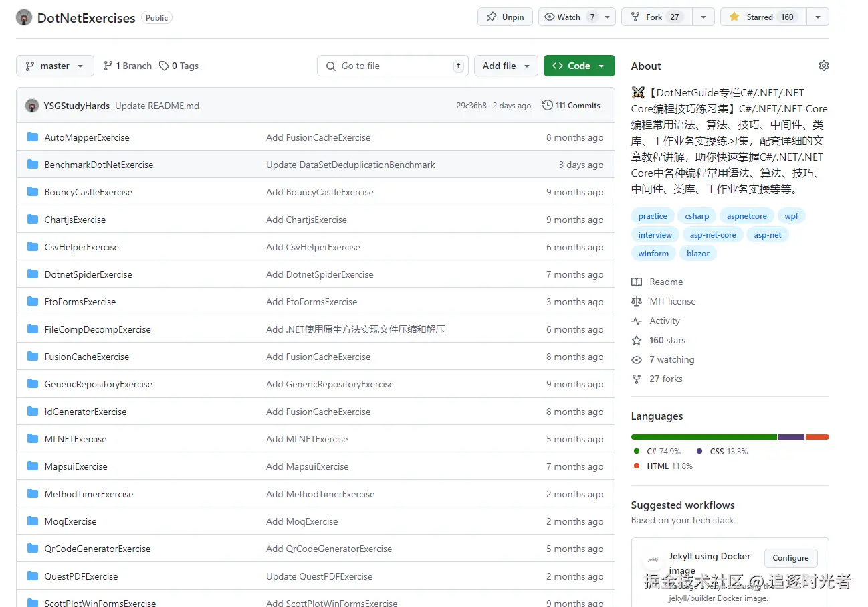Open the practice topic tag
Screen dimensions: 868x607
(653, 216)
